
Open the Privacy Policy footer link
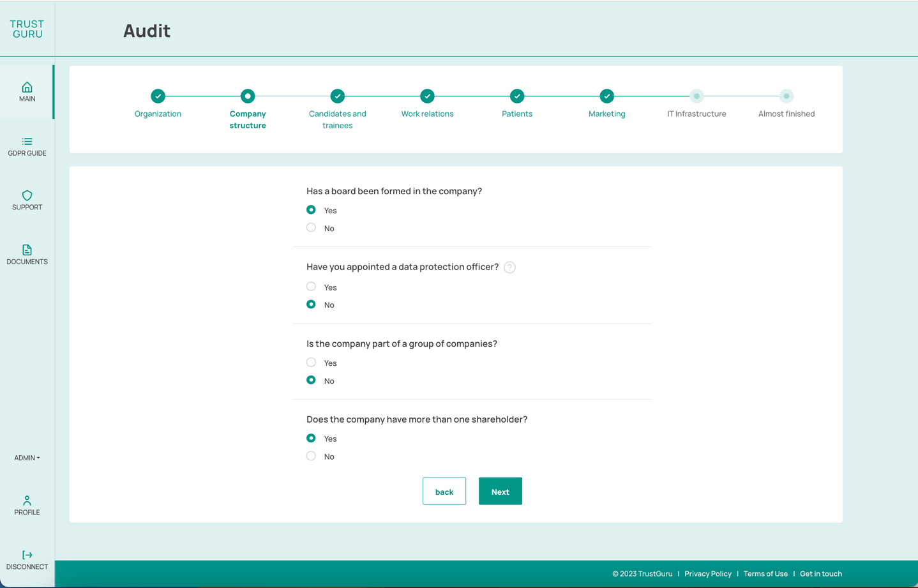(707, 574)
